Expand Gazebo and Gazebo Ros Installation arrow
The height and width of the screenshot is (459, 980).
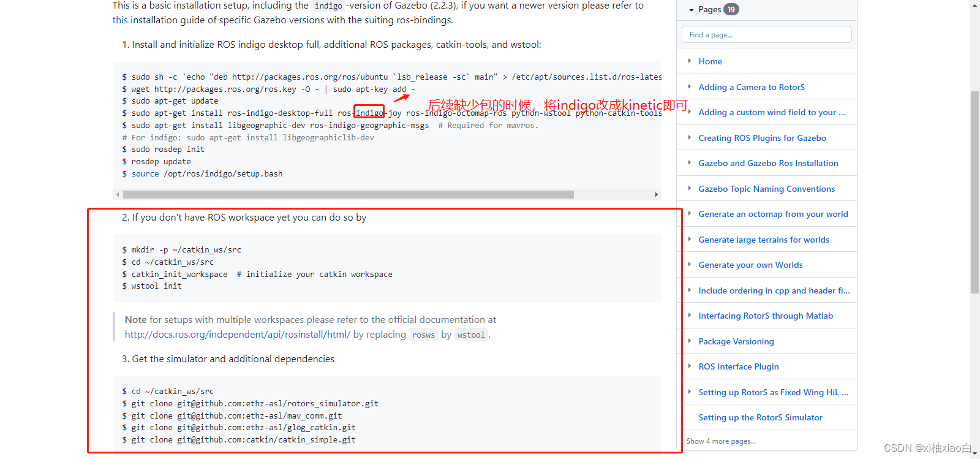tap(690, 162)
